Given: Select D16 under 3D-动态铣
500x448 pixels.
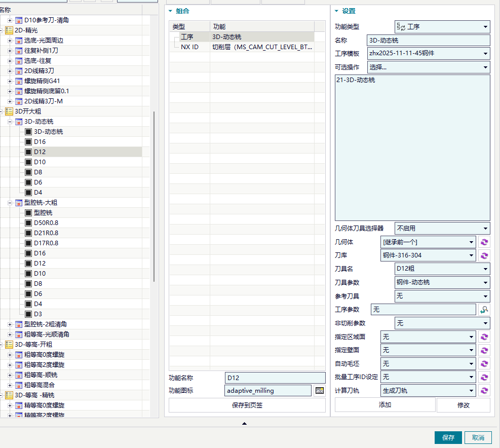Looking at the screenshot, I should 40,142.
